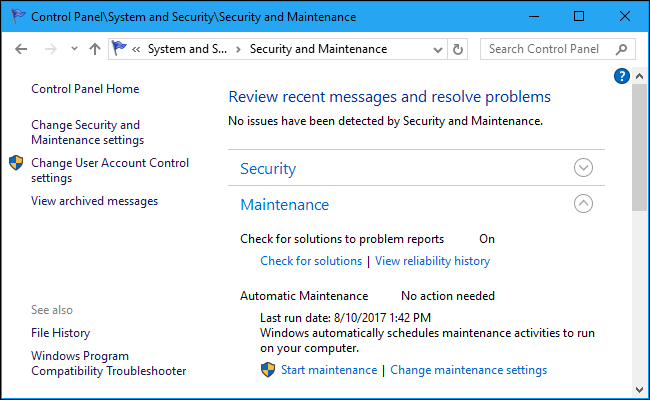The image size is (650, 400).
Task: Open Check for solutions link
Action: point(311,261)
